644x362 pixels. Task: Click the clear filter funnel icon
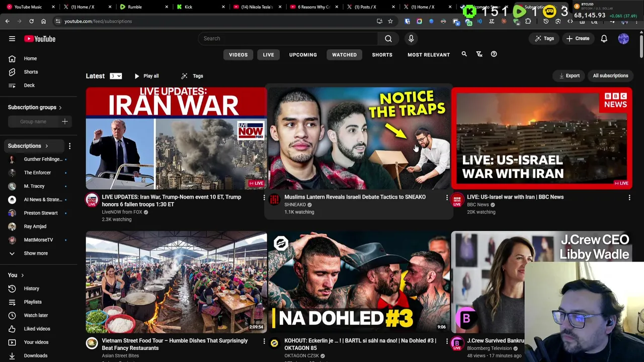479,54
